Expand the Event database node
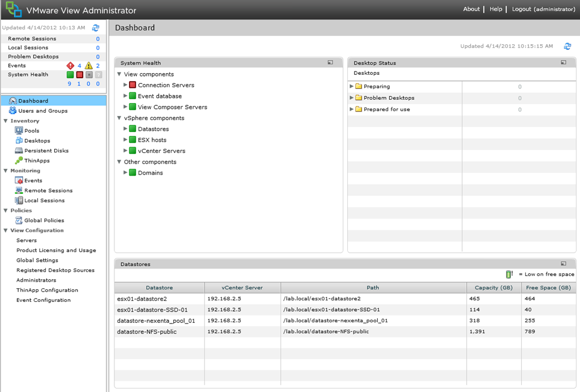The image size is (580, 392). (x=125, y=96)
